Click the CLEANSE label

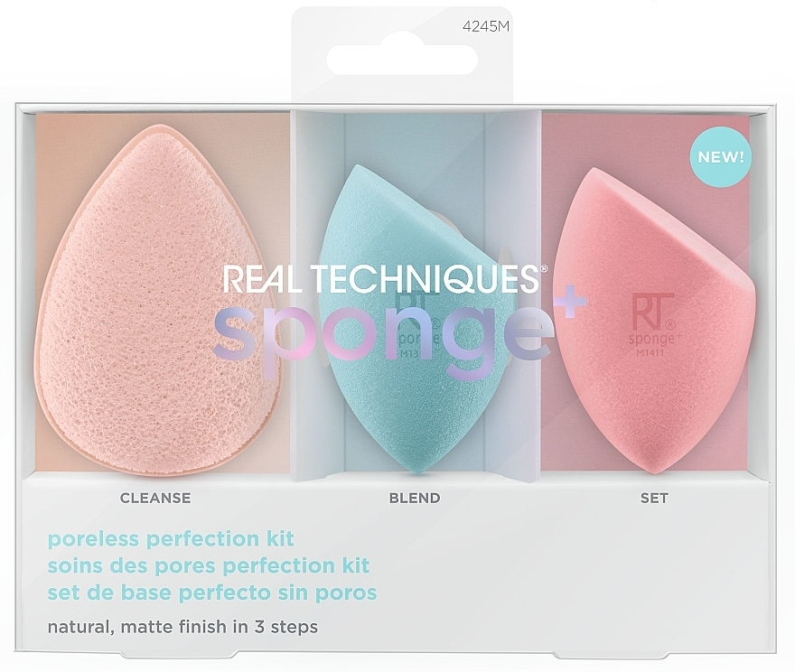point(155,499)
